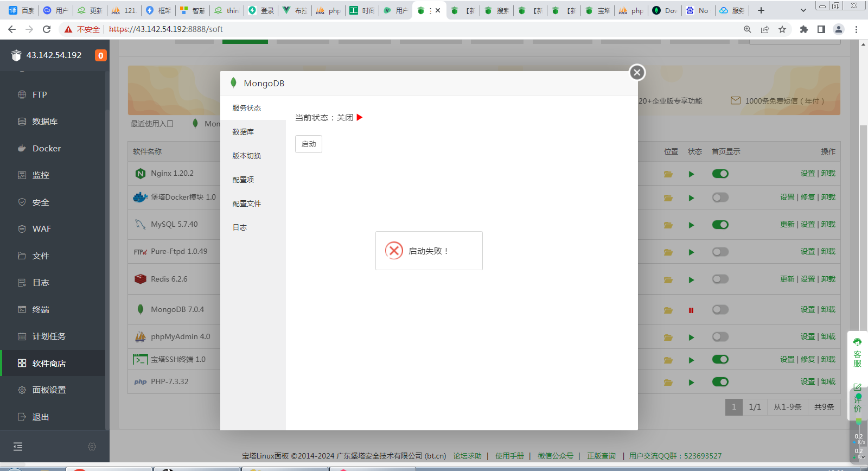
Task: Click Nginx running status play icon
Action: click(x=691, y=174)
